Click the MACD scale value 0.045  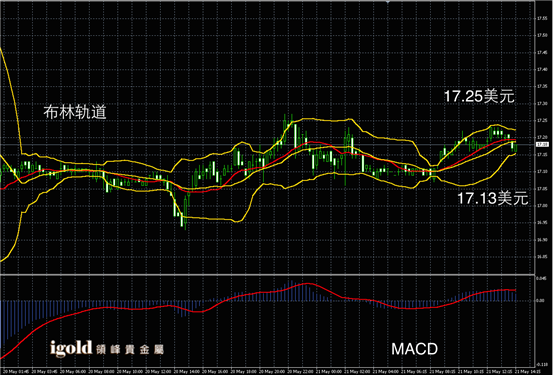click(x=541, y=279)
